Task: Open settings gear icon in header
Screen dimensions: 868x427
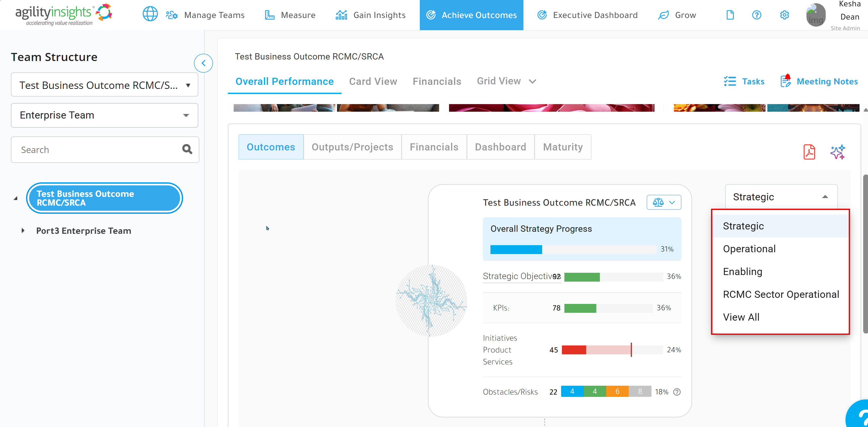Action: tap(784, 15)
